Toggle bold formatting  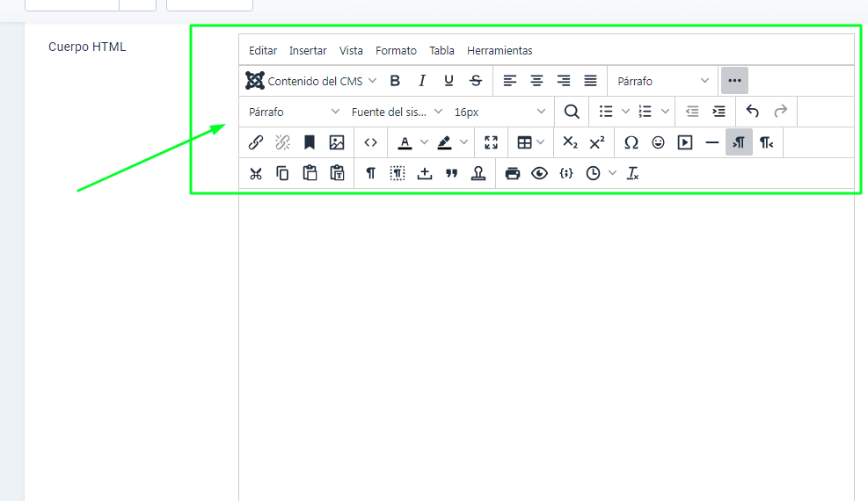(395, 81)
